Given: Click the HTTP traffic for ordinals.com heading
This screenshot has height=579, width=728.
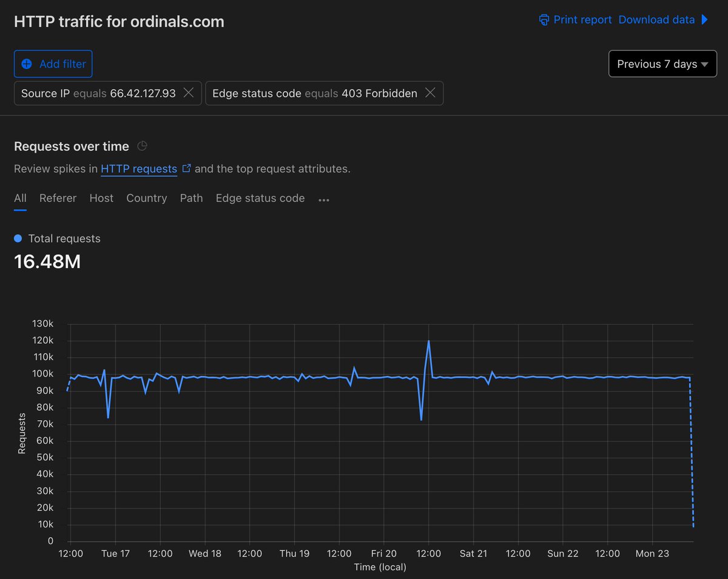Looking at the screenshot, I should pos(119,22).
